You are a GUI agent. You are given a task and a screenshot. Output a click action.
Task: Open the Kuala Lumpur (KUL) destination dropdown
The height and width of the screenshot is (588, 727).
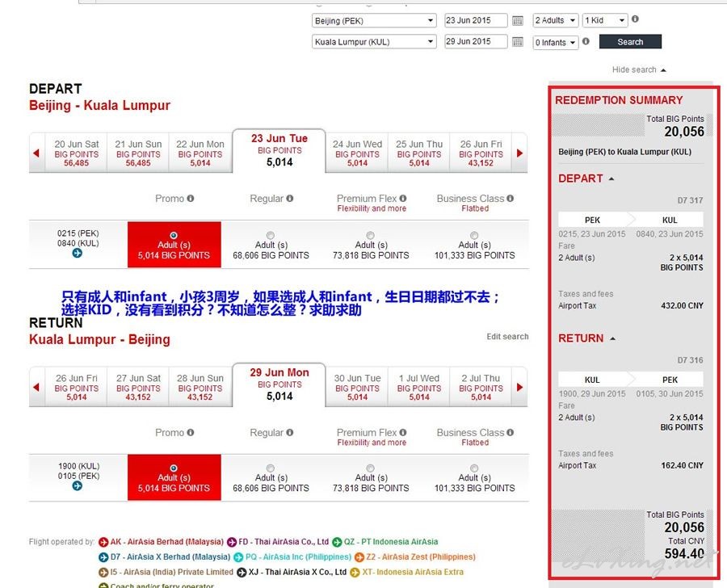point(374,42)
